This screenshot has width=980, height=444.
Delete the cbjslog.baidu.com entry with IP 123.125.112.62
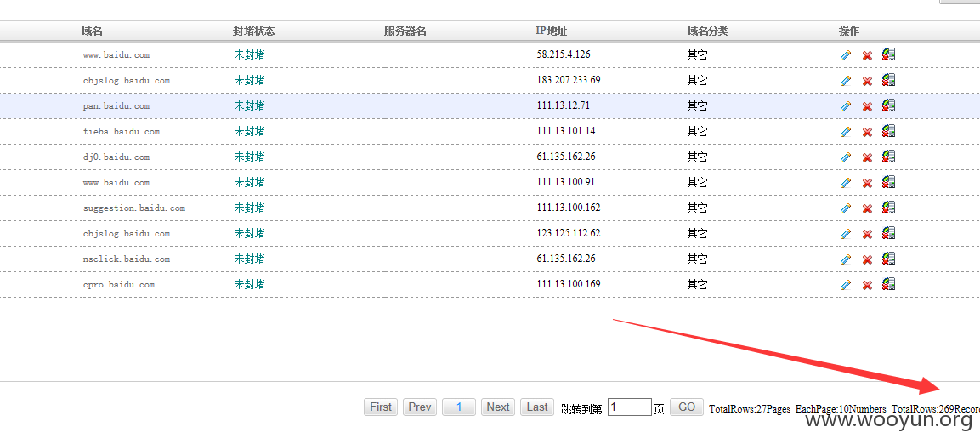pyautogui.click(x=867, y=235)
